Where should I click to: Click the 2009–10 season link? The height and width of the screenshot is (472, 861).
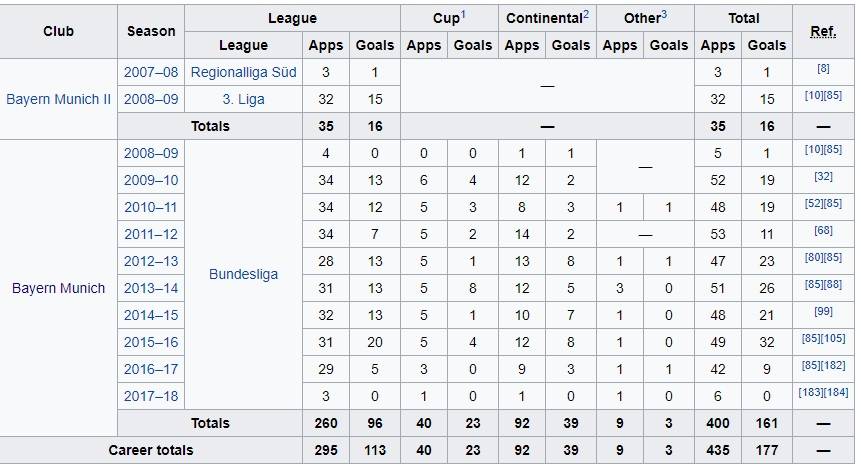click(x=151, y=180)
